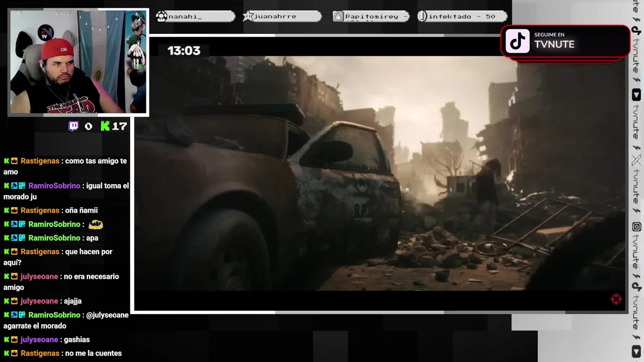Select the 'infektado - 50' label

(x=462, y=17)
